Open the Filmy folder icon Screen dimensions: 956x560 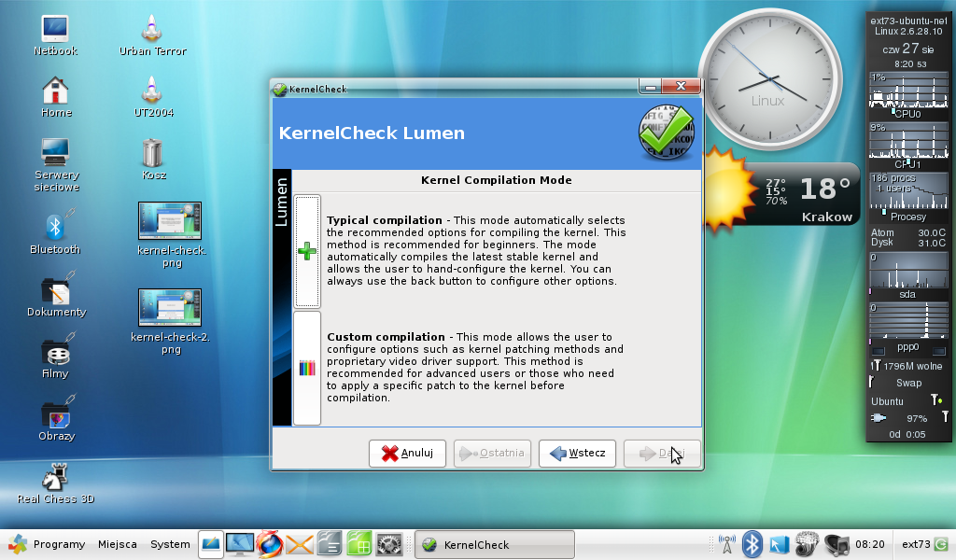click(55, 357)
